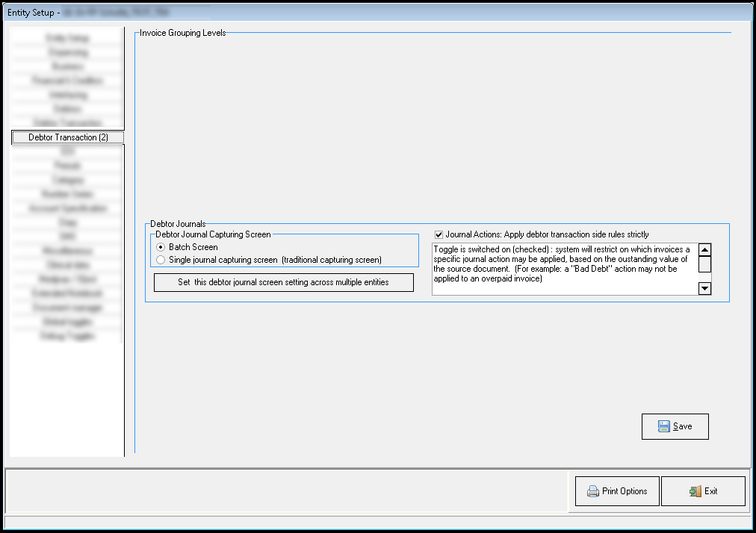Uncheck Journal Actions strict rules checkbox
This screenshot has height=533, width=756.
[439, 234]
